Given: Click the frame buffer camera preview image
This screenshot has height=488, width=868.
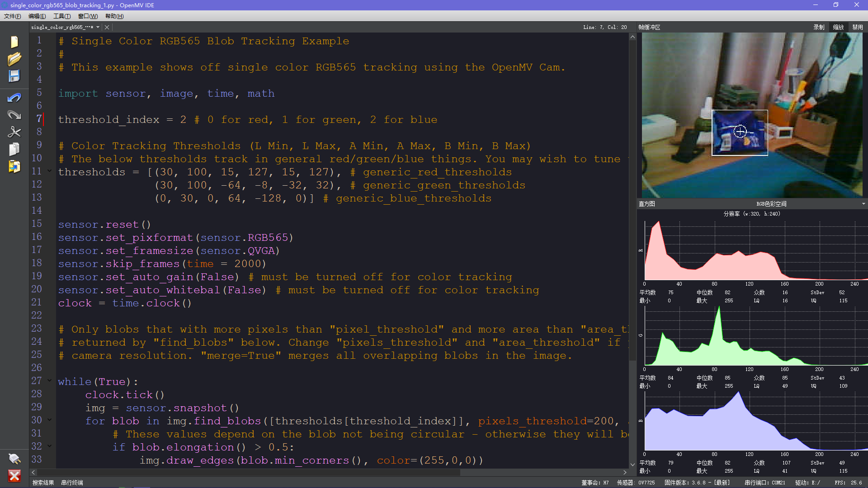Looking at the screenshot, I should pos(752,115).
